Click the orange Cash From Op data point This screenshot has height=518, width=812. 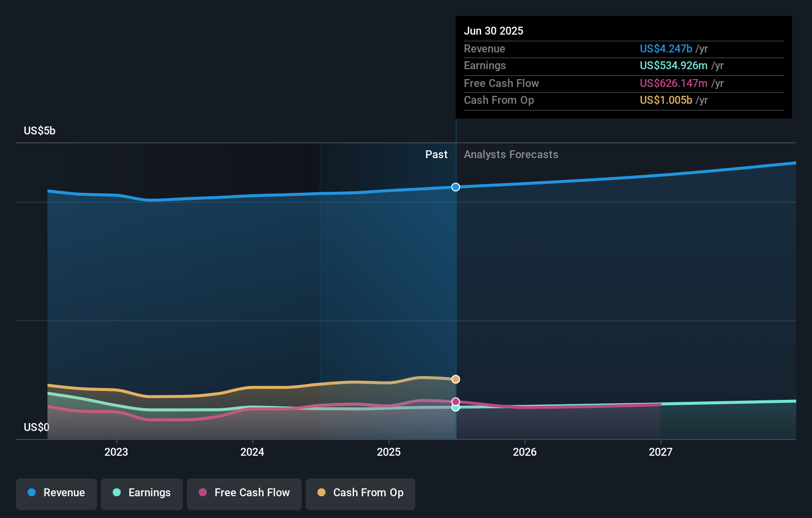point(455,379)
